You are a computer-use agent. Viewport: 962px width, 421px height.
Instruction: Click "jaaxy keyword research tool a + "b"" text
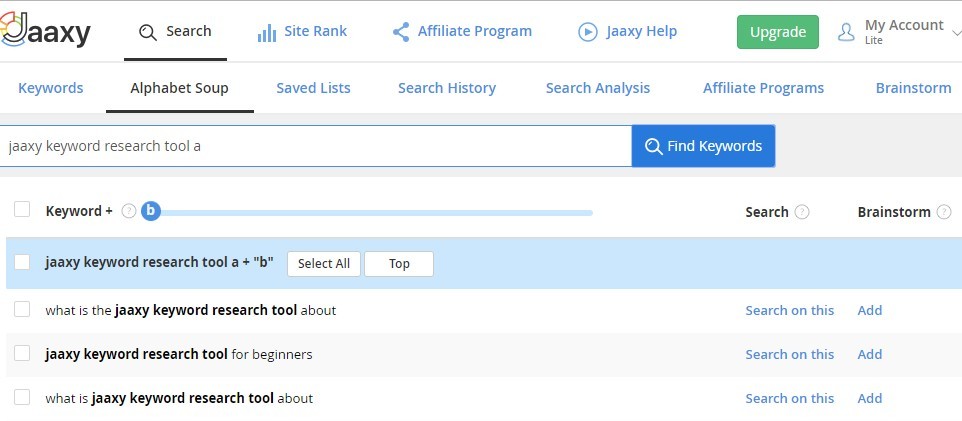pos(160,263)
